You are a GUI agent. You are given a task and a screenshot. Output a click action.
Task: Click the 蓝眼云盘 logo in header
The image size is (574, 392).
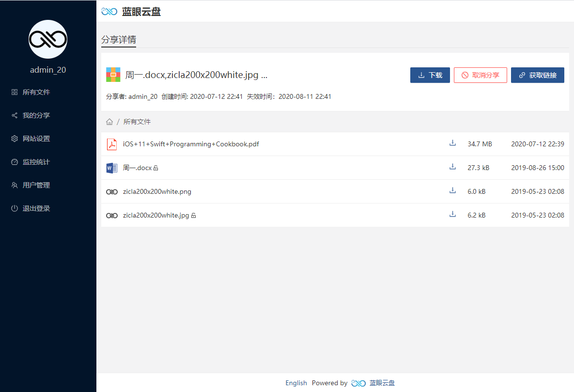[x=131, y=12]
